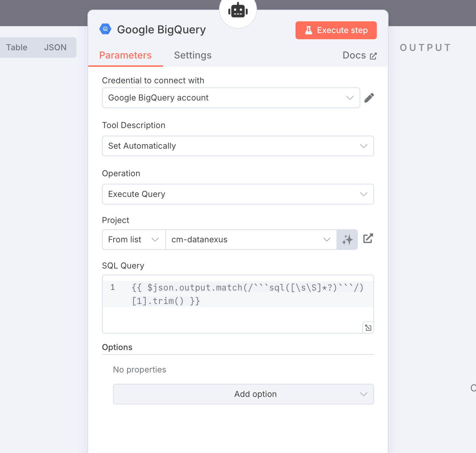The image size is (476, 453).
Task: Click the flask icon on Execute step
Action: [309, 30]
